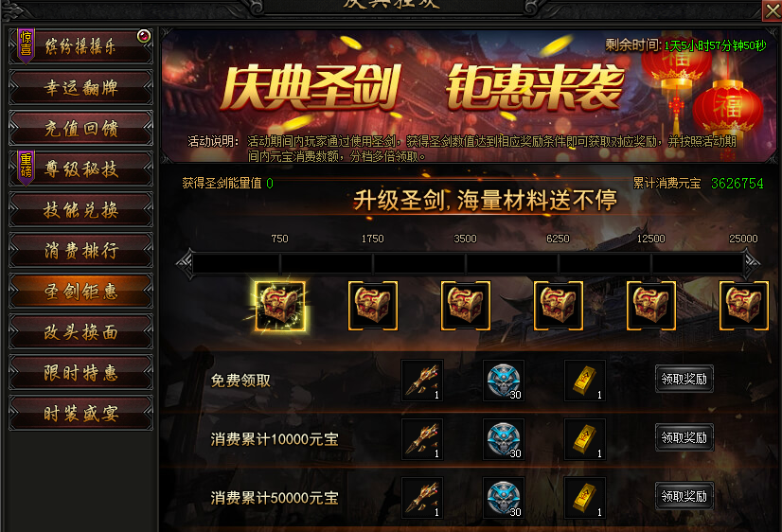Claim reward for 消费累计10000元宝
The image size is (782, 532).
[x=684, y=437]
